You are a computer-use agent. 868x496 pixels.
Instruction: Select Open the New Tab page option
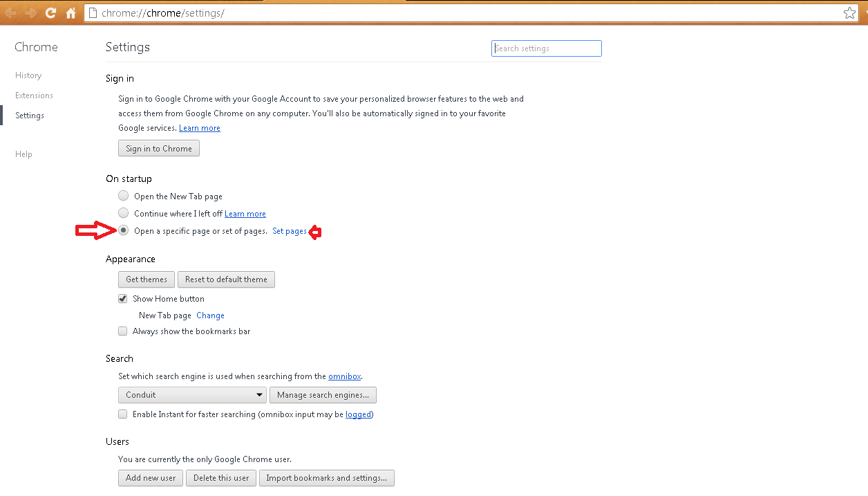124,196
